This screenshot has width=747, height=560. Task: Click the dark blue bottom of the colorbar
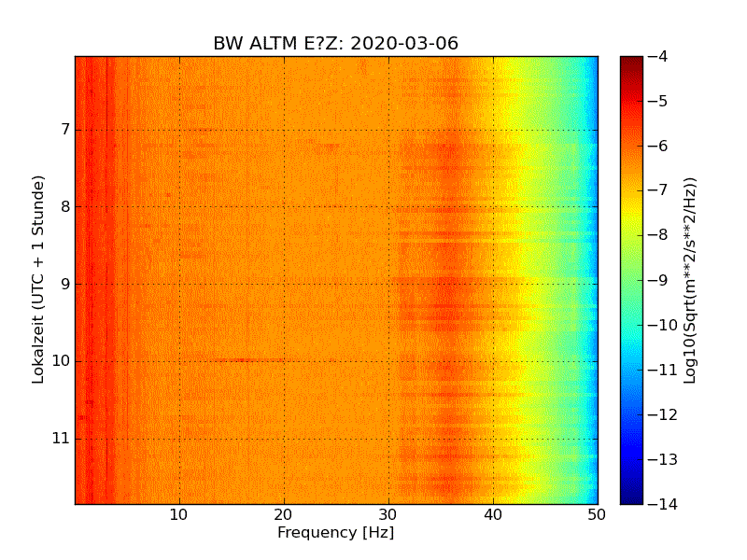632,499
